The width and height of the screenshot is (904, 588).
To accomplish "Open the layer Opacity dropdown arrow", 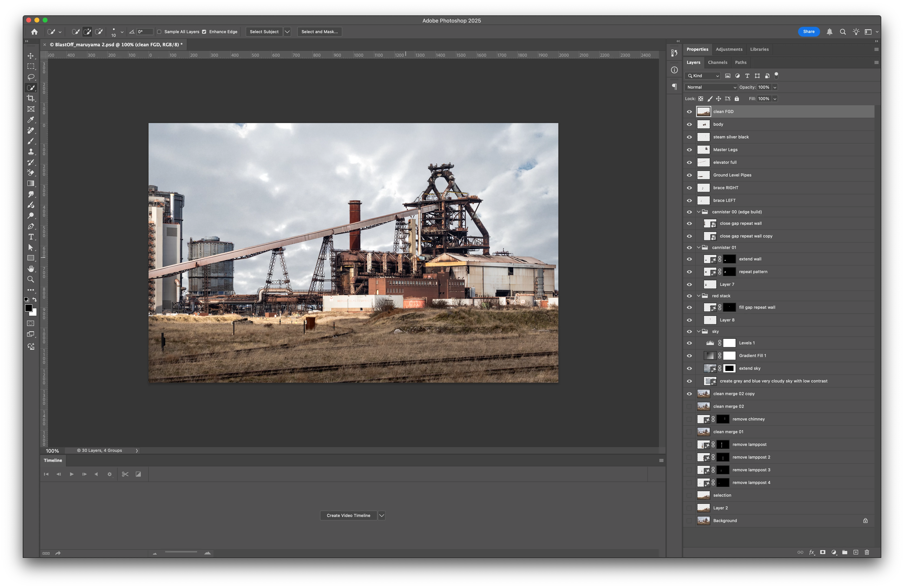I will coord(775,87).
